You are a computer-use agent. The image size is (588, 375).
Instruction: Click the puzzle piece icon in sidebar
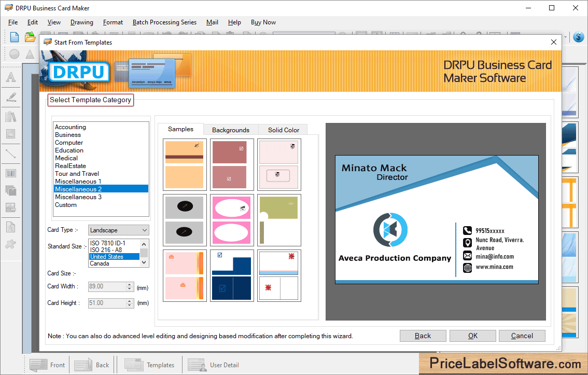click(11, 244)
